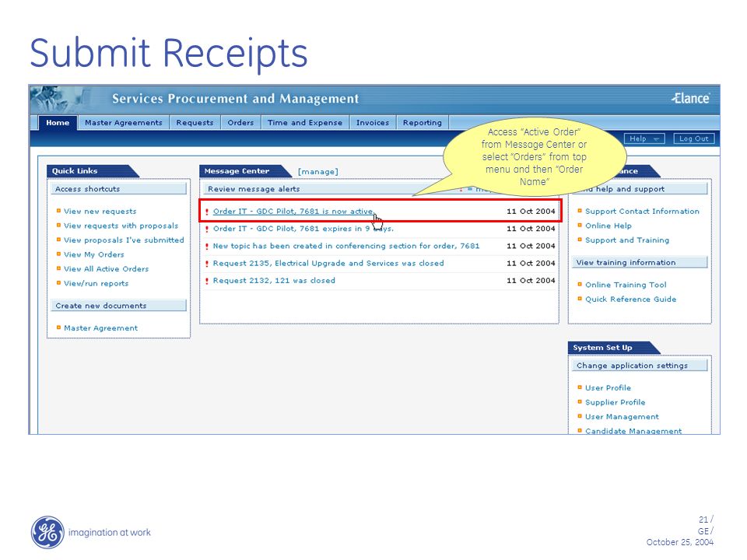The height and width of the screenshot is (560, 747).
Task: Open Request 2135 Electrical Upgrade closed message
Action: click(x=328, y=264)
